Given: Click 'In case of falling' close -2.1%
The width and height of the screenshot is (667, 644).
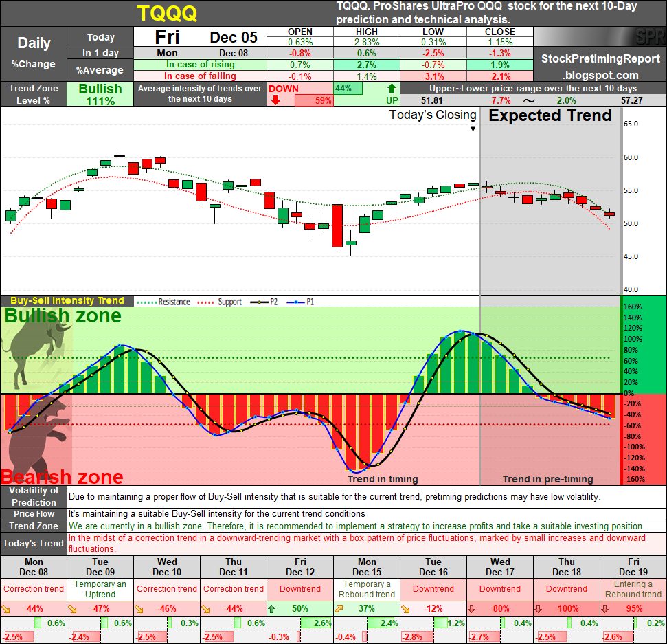Looking at the screenshot, I should click(x=500, y=76).
